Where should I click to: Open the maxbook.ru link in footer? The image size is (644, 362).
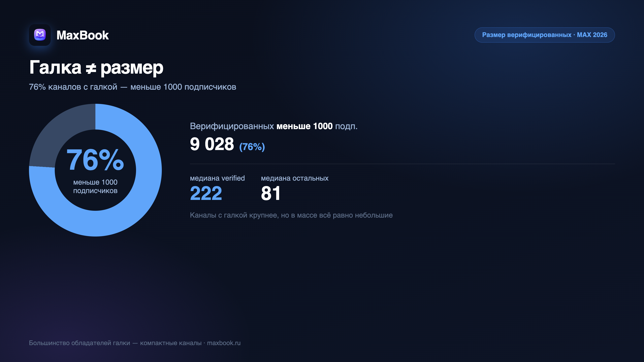coord(224,343)
